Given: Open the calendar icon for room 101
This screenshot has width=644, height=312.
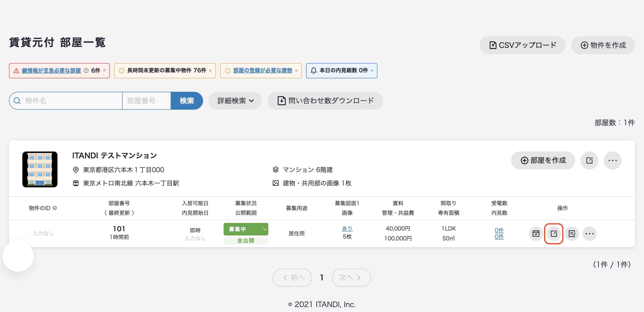Looking at the screenshot, I should pos(536,233).
